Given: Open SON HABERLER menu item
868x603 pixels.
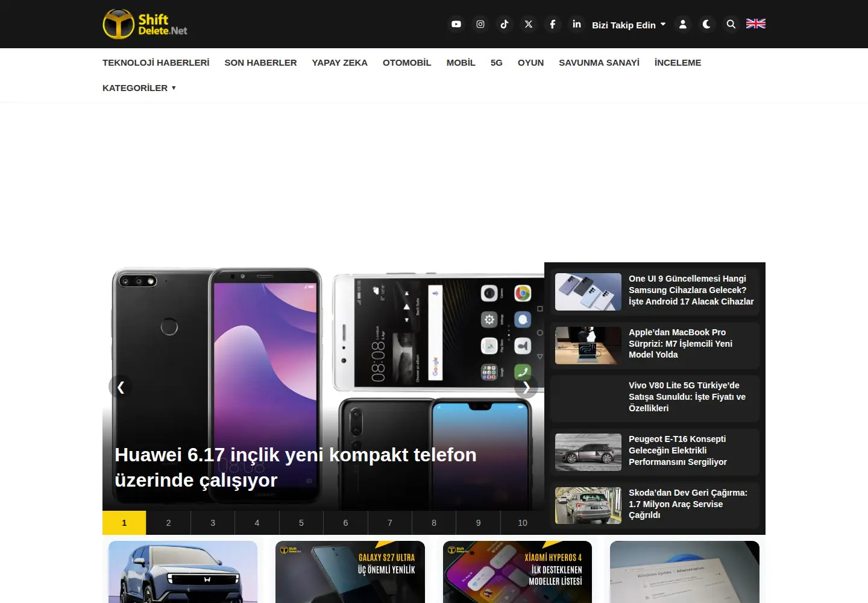Looking at the screenshot, I should coord(260,63).
